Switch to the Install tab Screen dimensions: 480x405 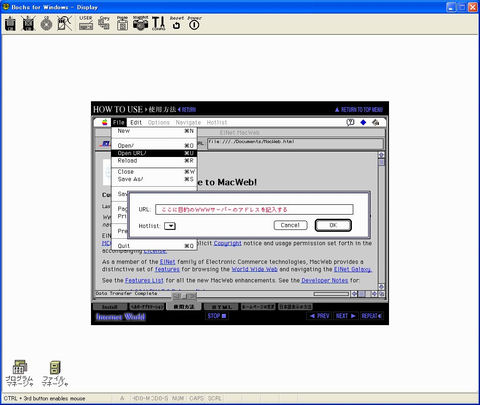[x=110, y=307]
